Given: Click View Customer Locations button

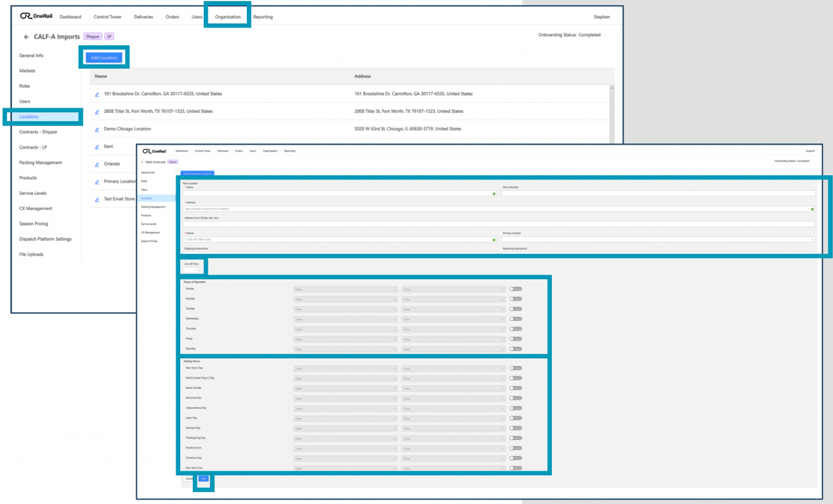Looking at the screenshot, I should [x=198, y=173].
